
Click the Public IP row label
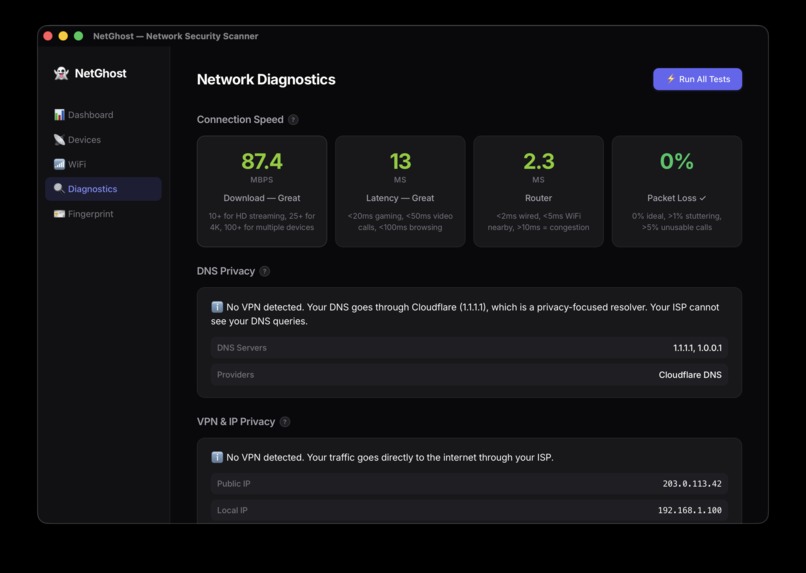[233, 484]
